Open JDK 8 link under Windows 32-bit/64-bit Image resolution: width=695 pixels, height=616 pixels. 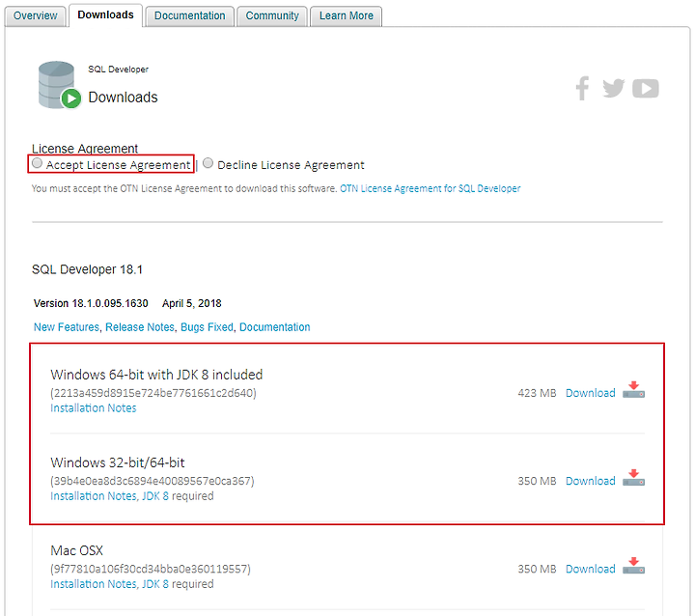(155, 496)
